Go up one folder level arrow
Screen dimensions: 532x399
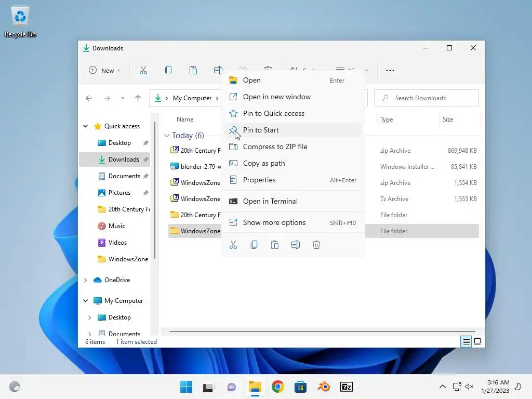point(138,98)
